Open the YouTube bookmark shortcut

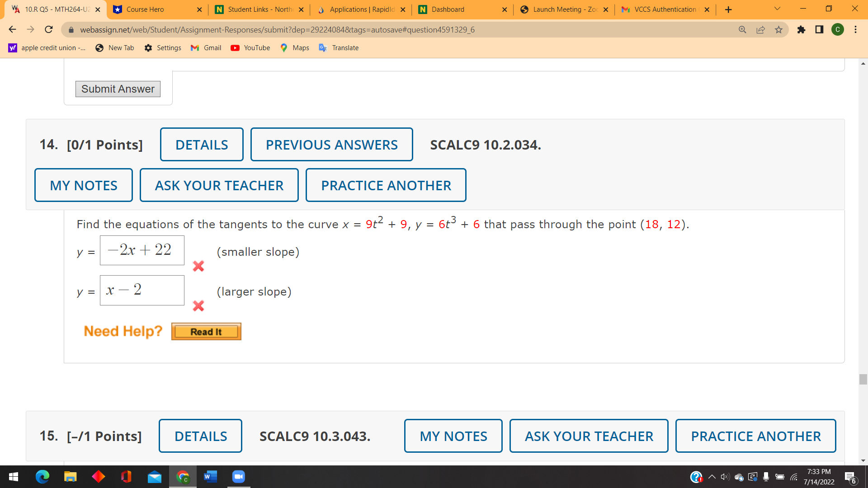(250, 47)
